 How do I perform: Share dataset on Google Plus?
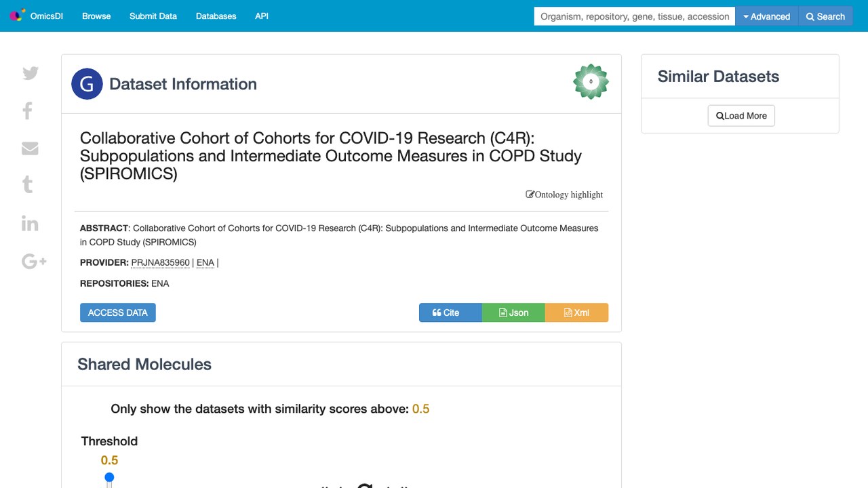point(34,261)
